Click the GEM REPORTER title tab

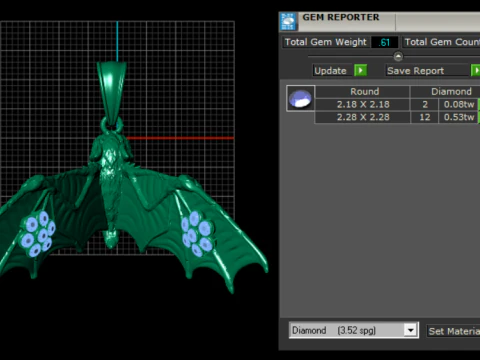point(341,17)
